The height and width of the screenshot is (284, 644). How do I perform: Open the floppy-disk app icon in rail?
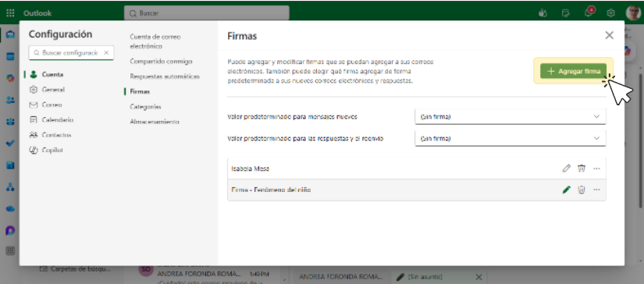[x=10, y=165]
